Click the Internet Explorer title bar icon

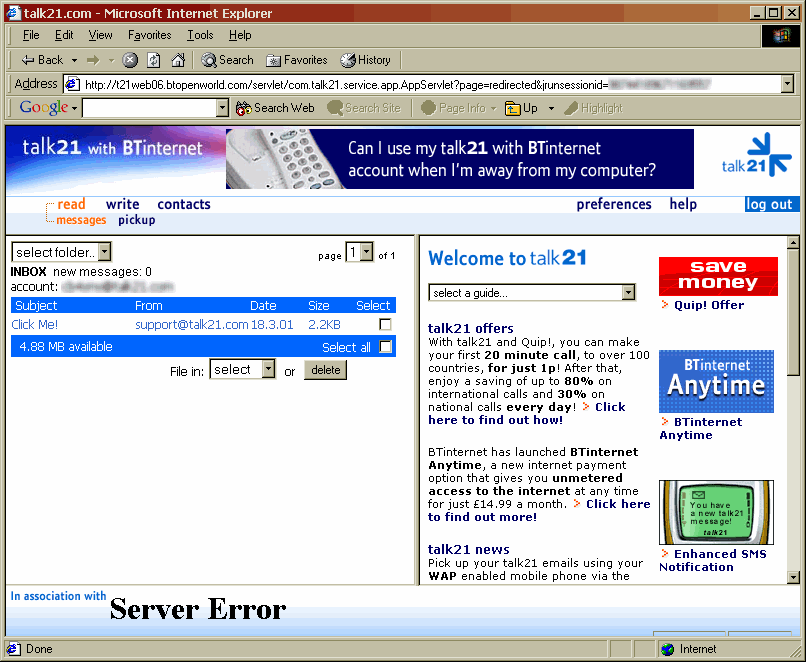13,12
